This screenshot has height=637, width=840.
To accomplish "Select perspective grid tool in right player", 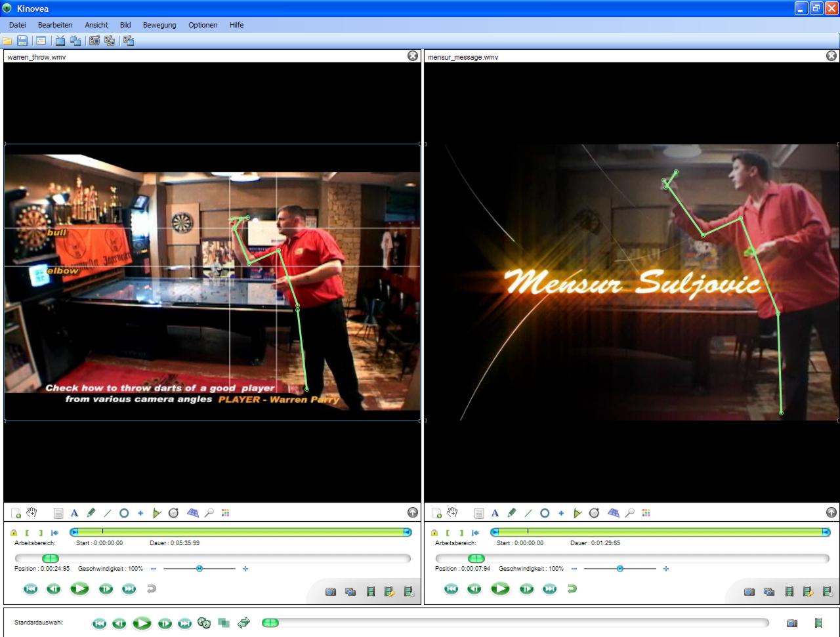I will click(x=614, y=513).
